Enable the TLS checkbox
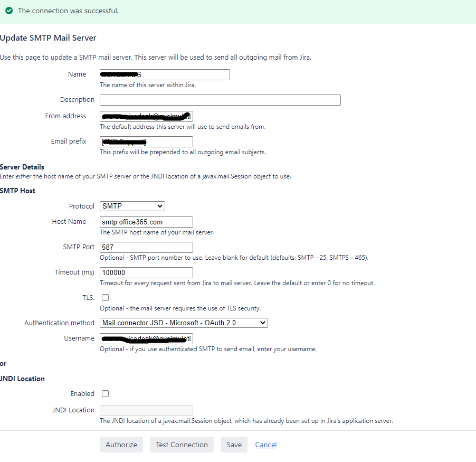 (106, 298)
